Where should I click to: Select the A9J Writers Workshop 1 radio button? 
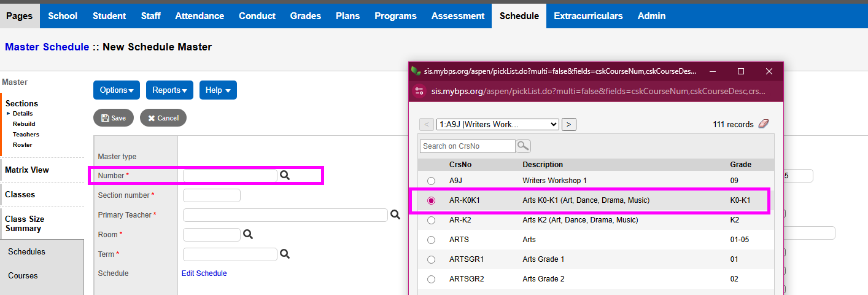(432, 181)
